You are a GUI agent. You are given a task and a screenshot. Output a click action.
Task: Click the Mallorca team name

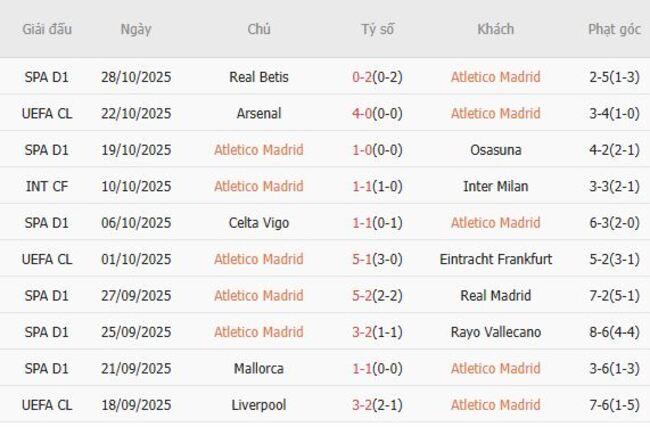click(259, 368)
